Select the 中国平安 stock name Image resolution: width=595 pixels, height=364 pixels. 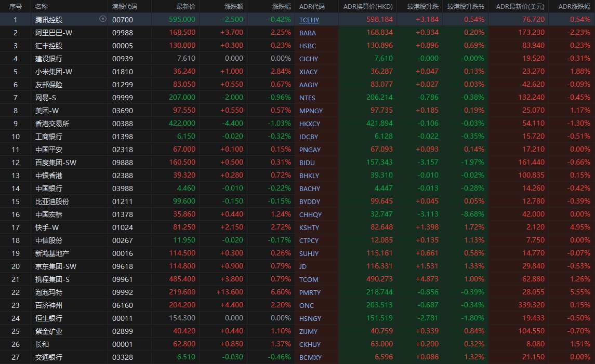click(48, 150)
